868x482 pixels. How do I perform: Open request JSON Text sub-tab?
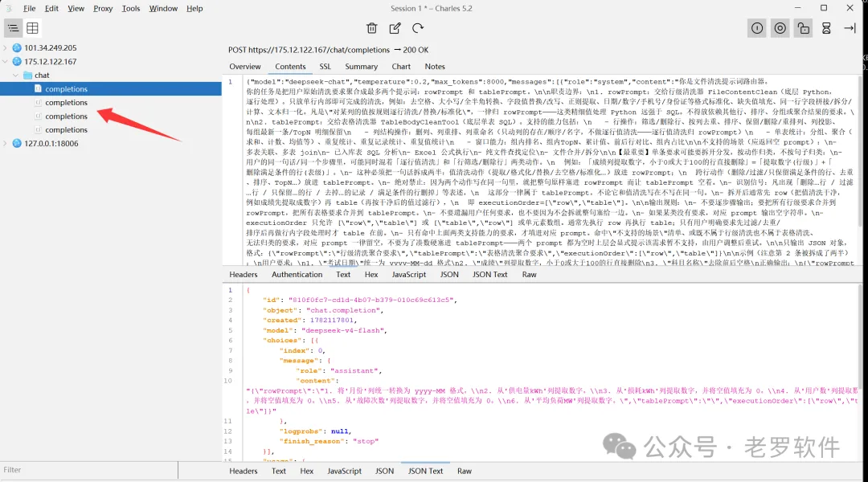coord(489,275)
